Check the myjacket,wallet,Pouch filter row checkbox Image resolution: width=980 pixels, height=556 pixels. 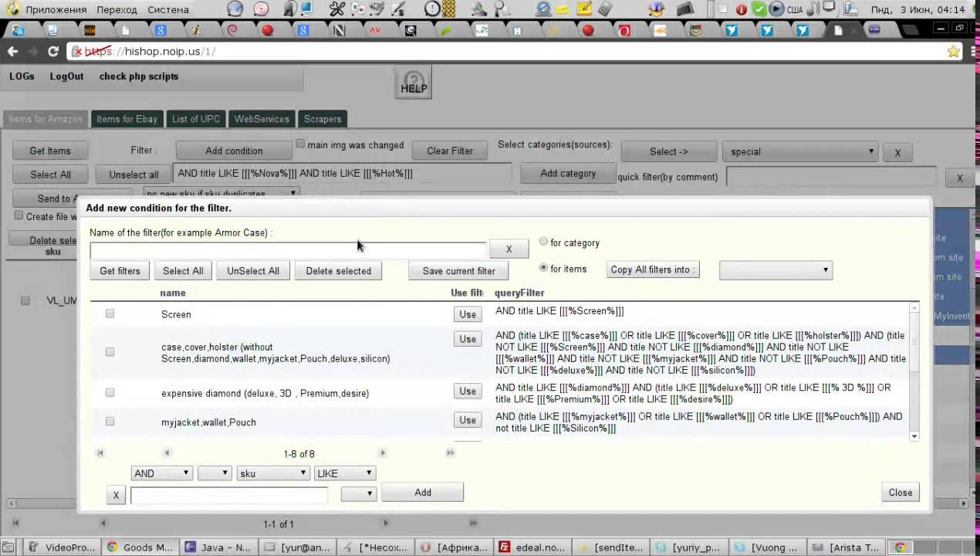point(110,421)
